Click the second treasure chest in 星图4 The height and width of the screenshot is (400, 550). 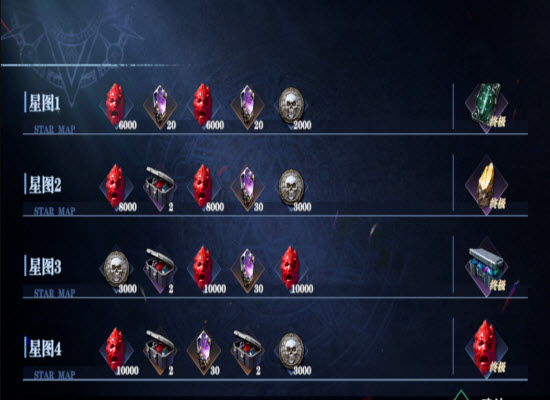tap(247, 352)
